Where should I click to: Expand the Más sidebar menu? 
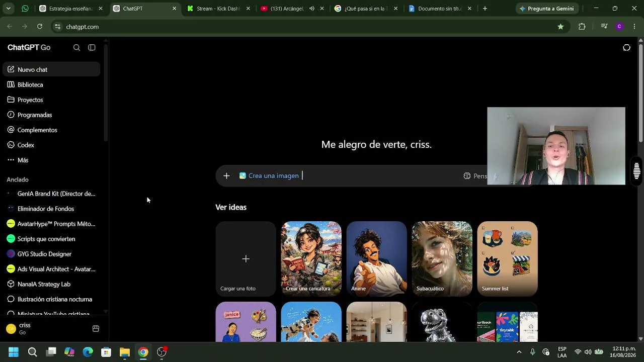pos(51,160)
